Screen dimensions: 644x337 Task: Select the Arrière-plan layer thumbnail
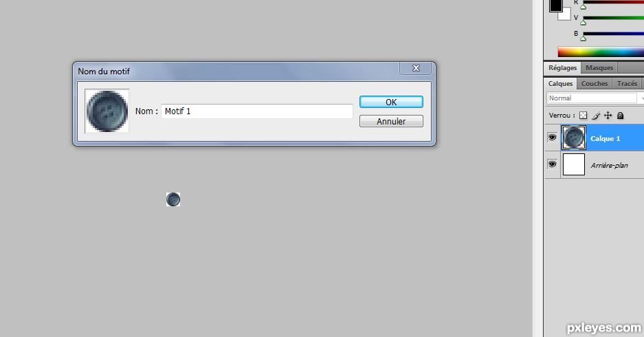coord(573,164)
